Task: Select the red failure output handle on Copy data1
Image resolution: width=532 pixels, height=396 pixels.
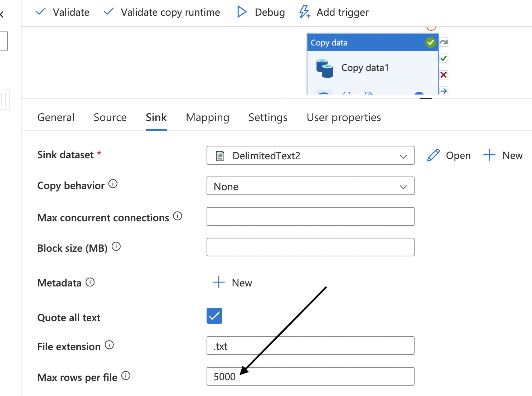Action: (443, 74)
